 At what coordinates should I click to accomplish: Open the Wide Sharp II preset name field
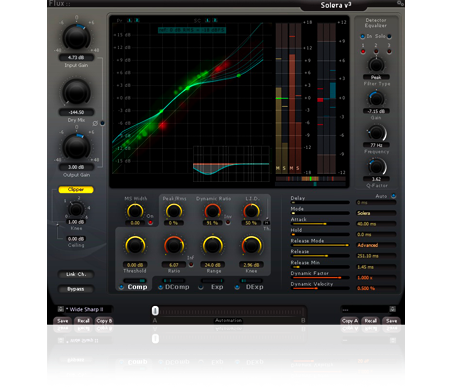pos(88,309)
